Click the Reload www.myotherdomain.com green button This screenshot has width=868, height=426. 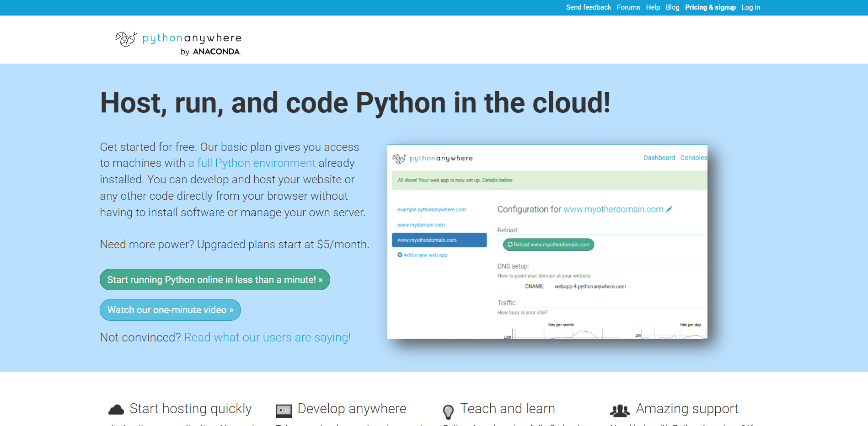(548, 245)
